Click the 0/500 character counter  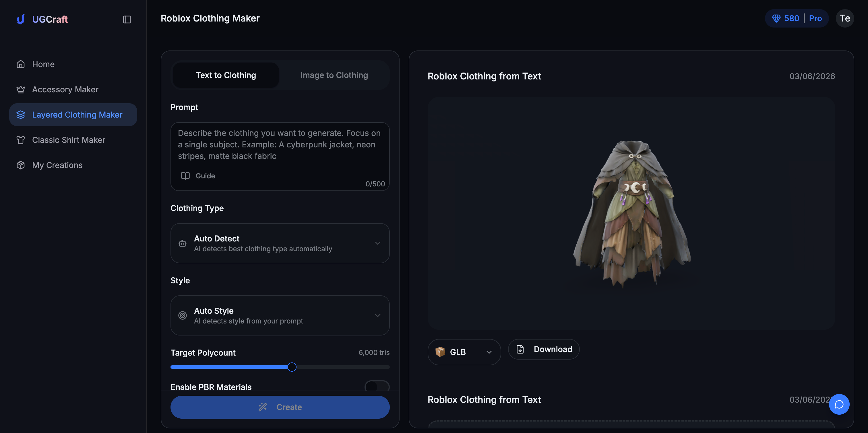(375, 184)
